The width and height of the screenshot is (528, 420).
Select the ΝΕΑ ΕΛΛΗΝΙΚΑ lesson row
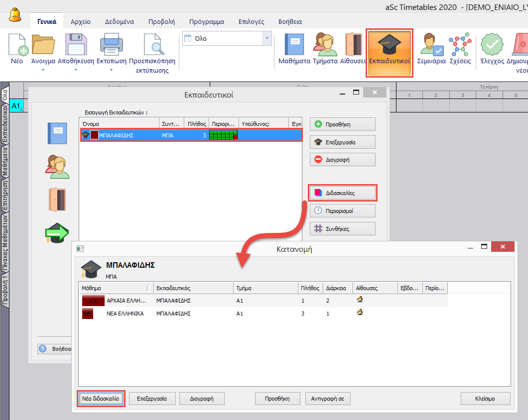click(x=125, y=314)
